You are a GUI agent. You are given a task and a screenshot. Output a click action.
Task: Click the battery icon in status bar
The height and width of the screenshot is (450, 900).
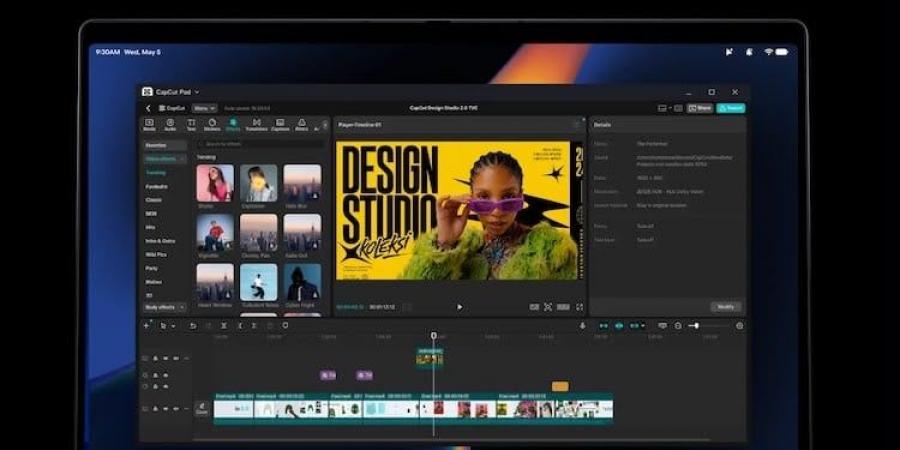click(x=782, y=52)
